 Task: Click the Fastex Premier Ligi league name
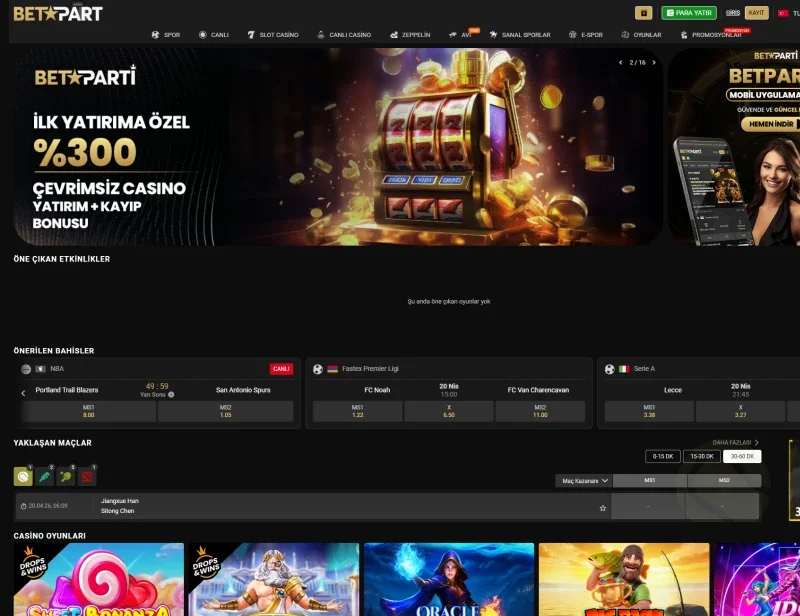pyautogui.click(x=370, y=369)
